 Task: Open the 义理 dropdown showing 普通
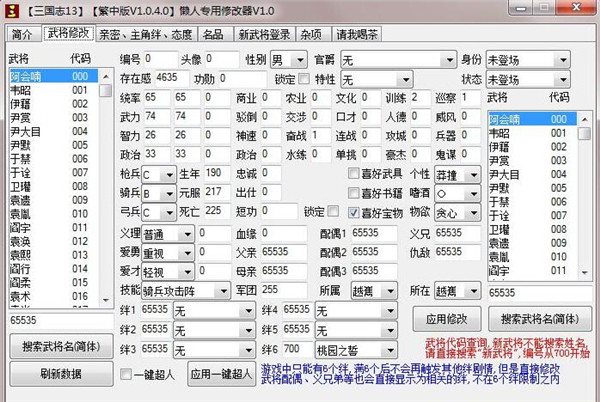168,234
